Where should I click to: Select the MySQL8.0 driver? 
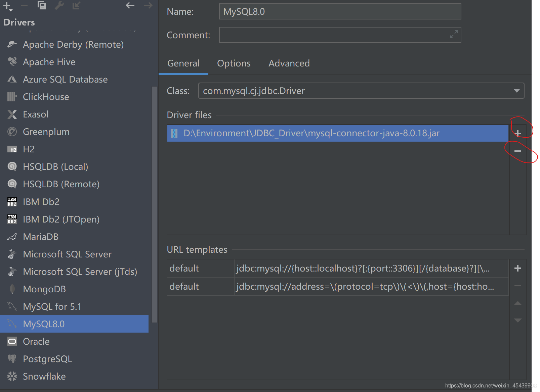tap(74, 324)
